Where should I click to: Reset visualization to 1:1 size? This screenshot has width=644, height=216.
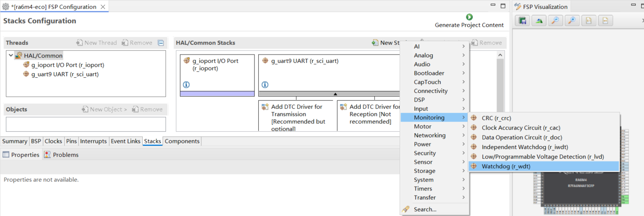point(588,20)
